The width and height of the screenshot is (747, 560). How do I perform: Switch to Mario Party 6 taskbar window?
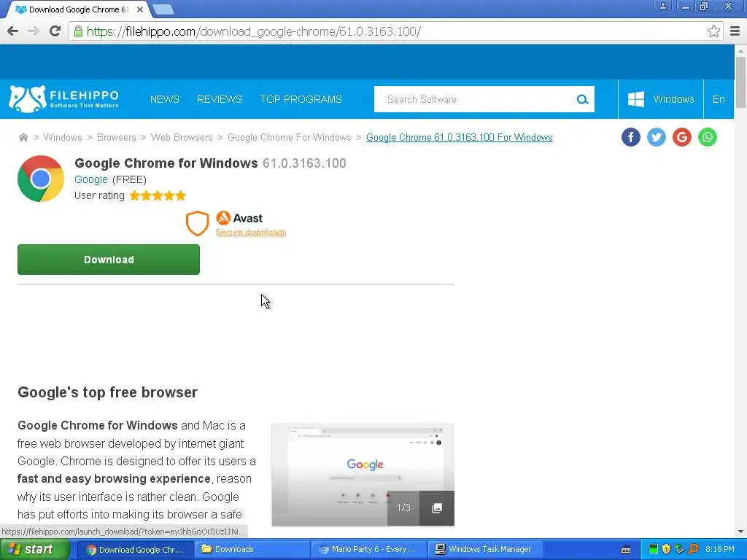point(369,550)
